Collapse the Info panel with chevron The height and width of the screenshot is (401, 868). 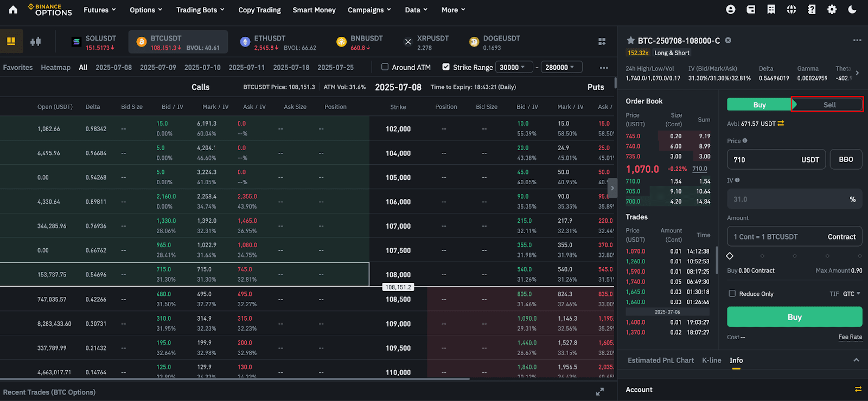click(x=856, y=360)
